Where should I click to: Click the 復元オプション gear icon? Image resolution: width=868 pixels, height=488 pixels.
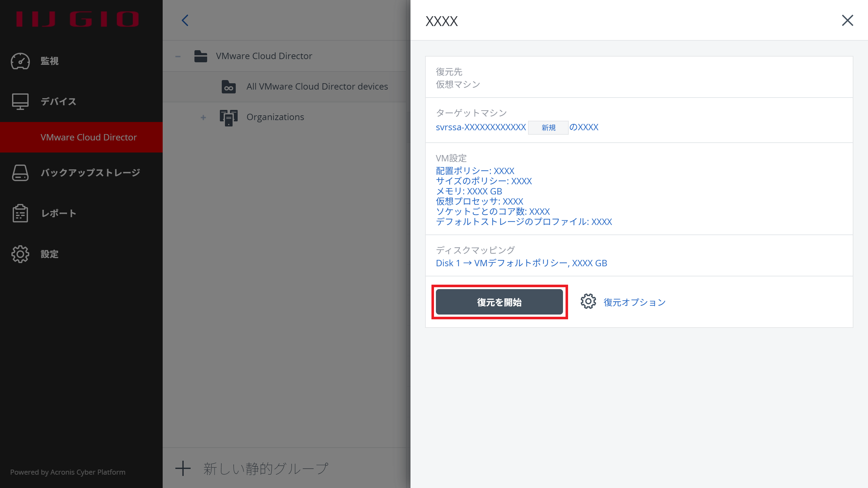(x=588, y=302)
